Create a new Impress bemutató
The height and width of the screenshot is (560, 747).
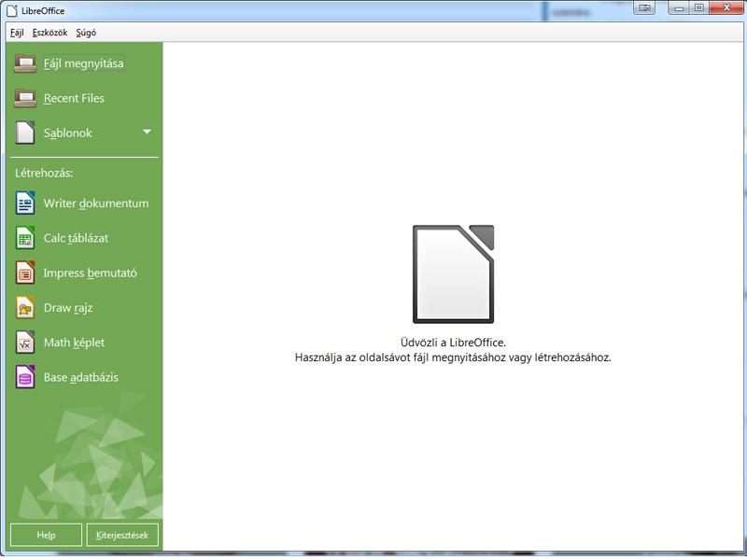(90, 273)
